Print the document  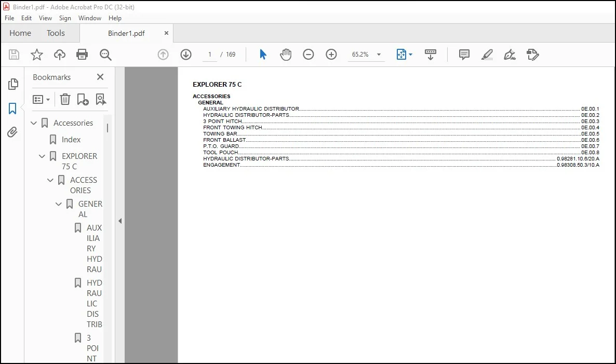[x=82, y=55]
